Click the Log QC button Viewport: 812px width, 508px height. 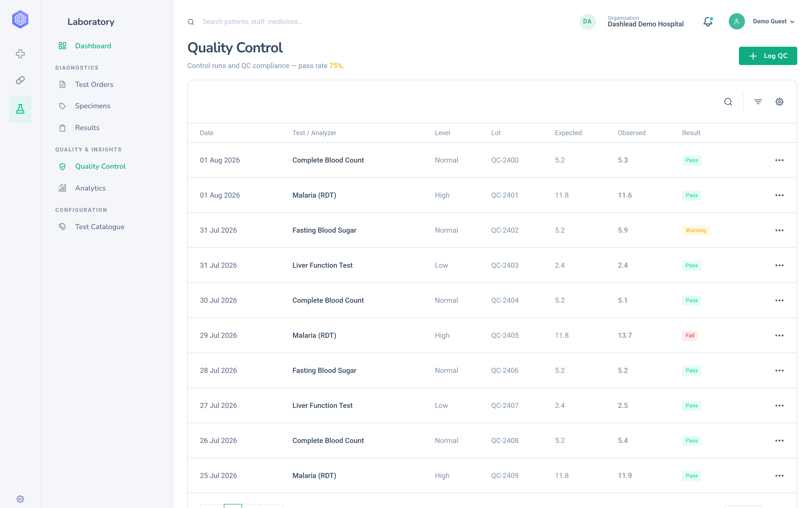[768, 56]
